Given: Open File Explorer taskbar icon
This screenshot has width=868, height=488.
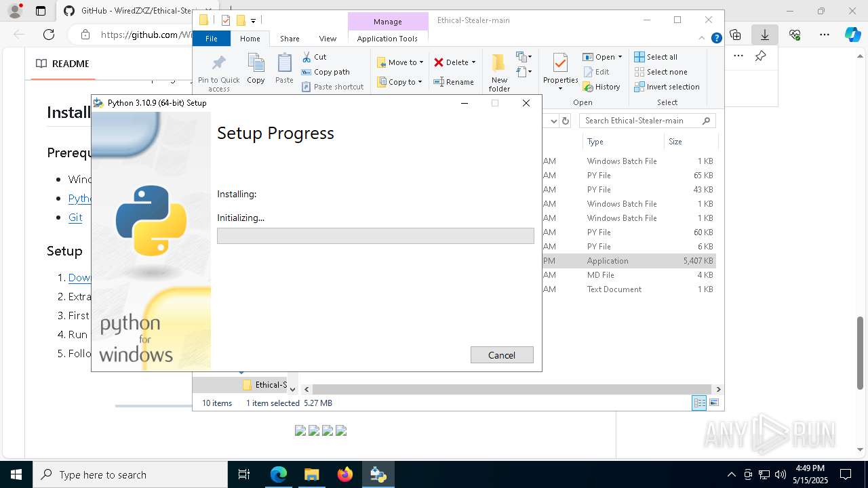Looking at the screenshot, I should [x=311, y=474].
